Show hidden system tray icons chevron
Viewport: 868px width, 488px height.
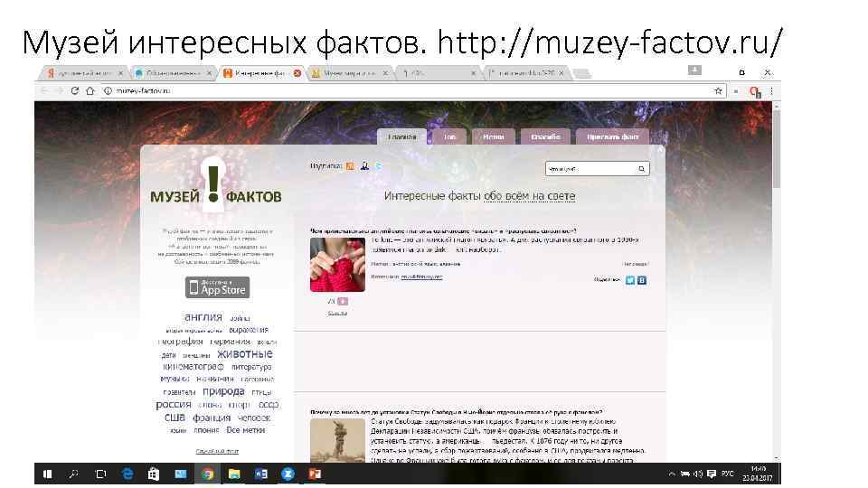click(x=672, y=474)
